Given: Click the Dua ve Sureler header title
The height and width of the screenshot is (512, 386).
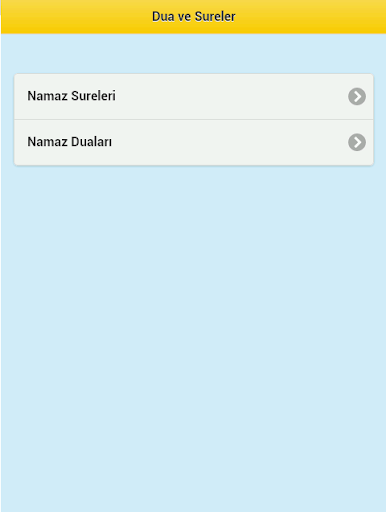Looking at the screenshot, I should point(194,16).
